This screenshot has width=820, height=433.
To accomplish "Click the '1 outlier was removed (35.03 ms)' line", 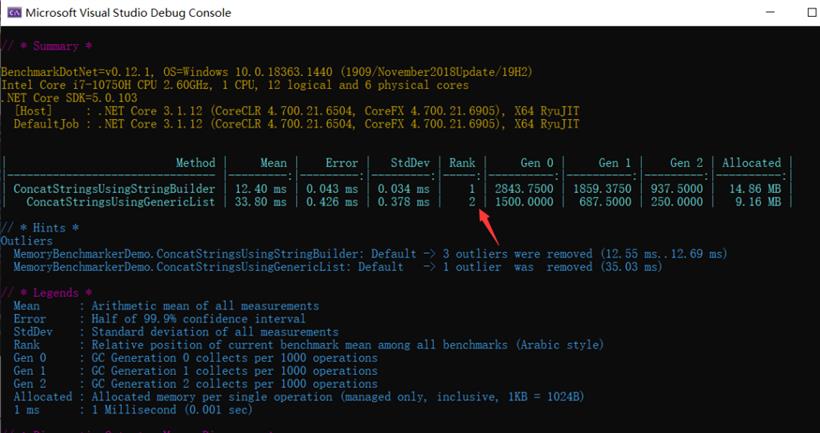I will (x=338, y=267).
